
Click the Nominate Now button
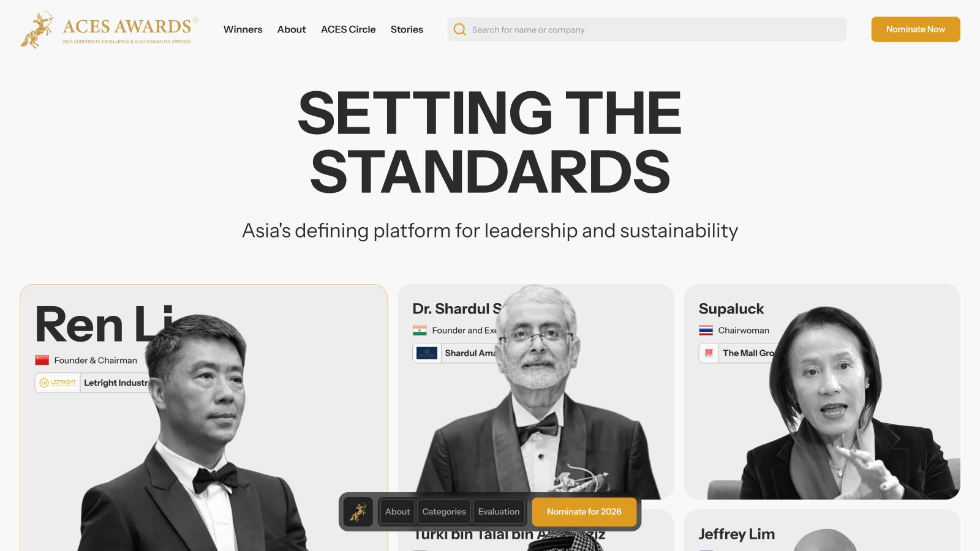tap(916, 29)
